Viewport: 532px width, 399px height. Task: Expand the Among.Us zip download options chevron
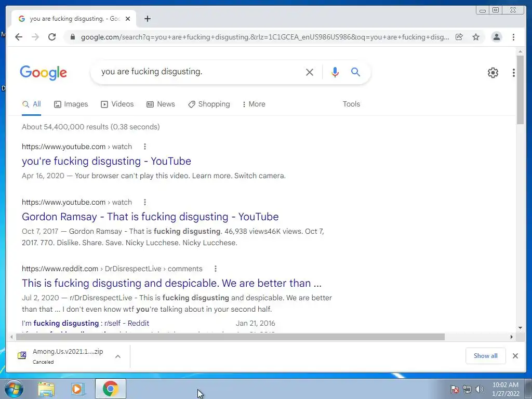(118, 356)
